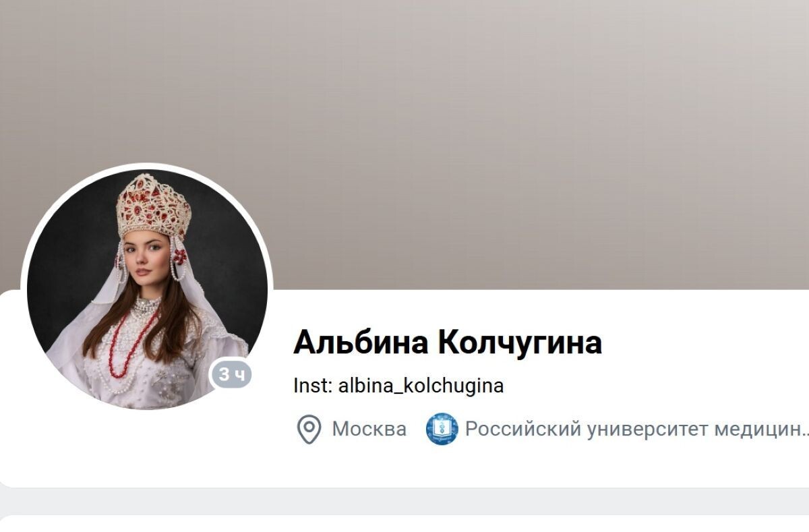
Task: Click the '3 ч' badge on avatar
Action: (x=233, y=375)
